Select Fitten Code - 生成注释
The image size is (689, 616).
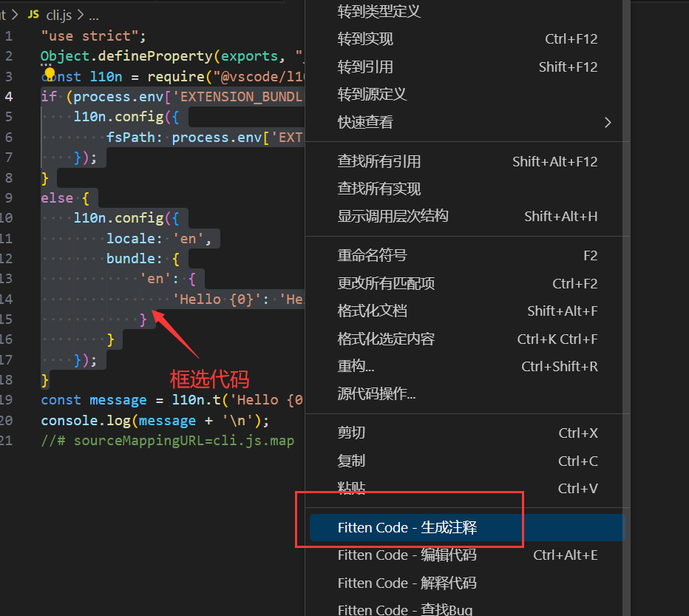467,527
